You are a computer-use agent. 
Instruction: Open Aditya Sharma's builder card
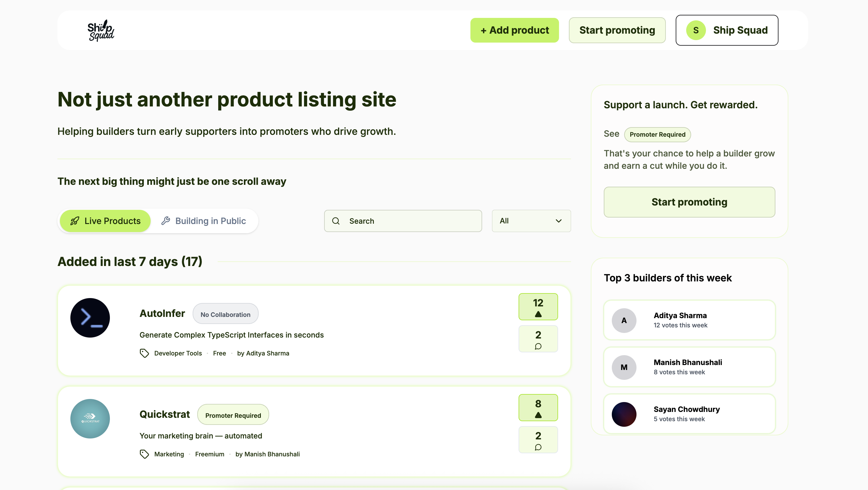click(x=689, y=320)
